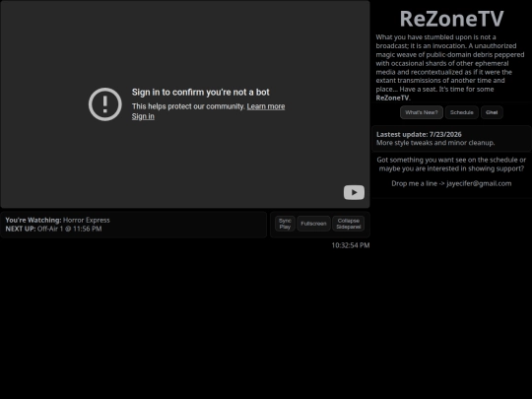The width and height of the screenshot is (532, 399).
Task: Click the Lastest update: 7/23/2026 text
Action: [x=419, y=134]
